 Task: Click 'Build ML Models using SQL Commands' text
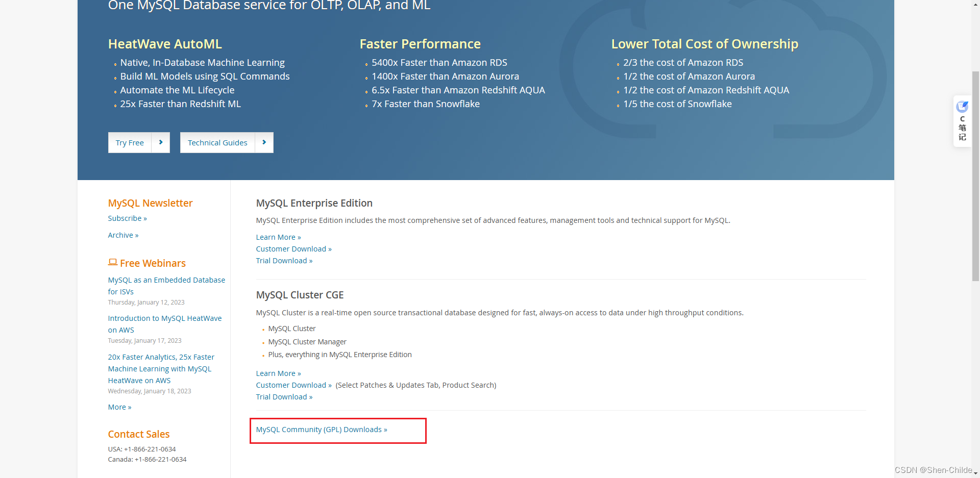coord(205,76)
